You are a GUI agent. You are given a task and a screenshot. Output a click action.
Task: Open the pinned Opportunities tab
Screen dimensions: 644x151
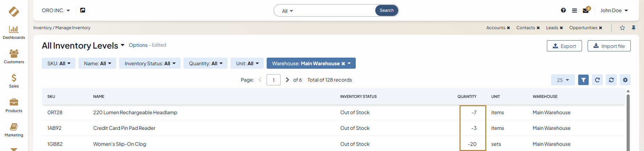click(x=583, y=28)
